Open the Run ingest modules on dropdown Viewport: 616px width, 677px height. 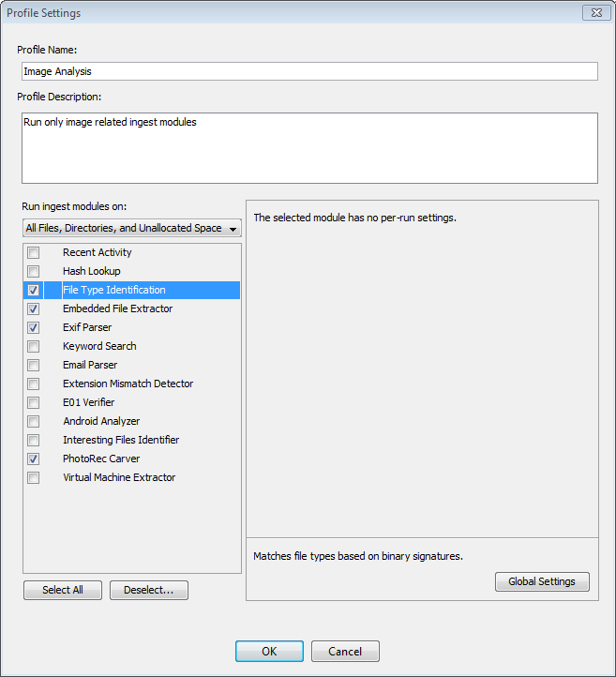(x=131, y=228)
